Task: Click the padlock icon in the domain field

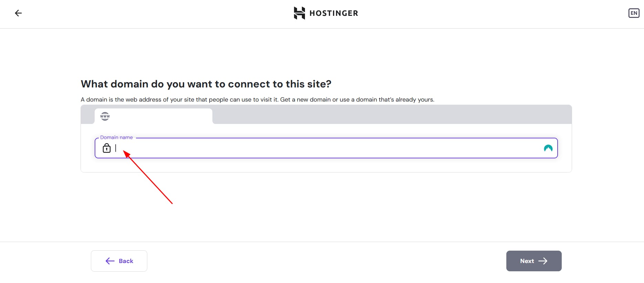Action: click(107, 148)
